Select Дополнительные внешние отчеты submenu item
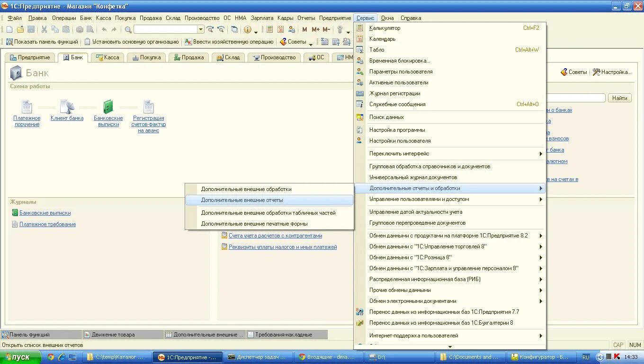 tap(269, 200)
